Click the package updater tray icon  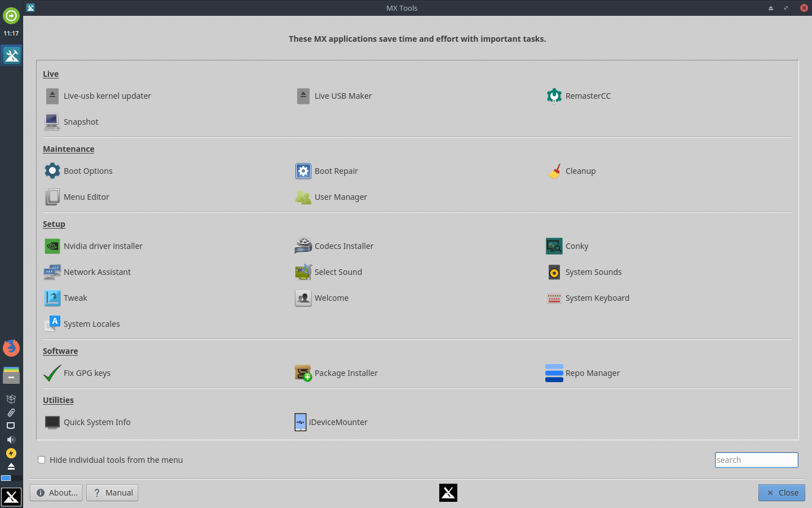tap(11, 399)
